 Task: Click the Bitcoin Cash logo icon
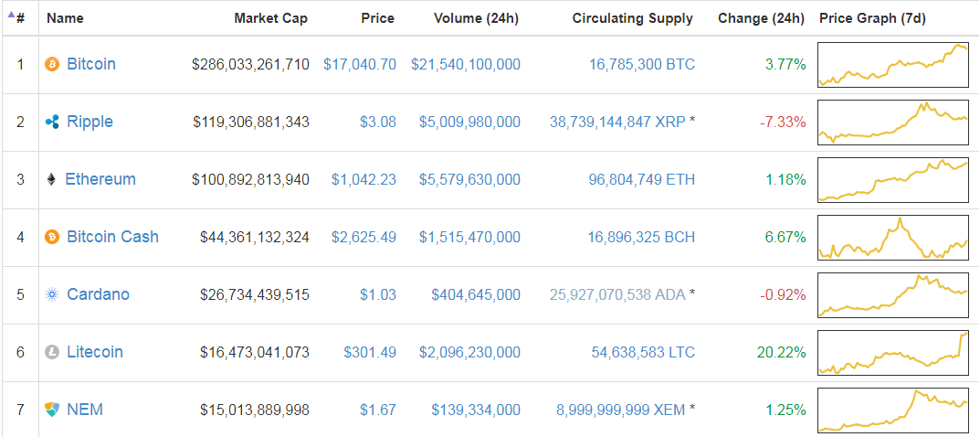[x=52, y=238]
